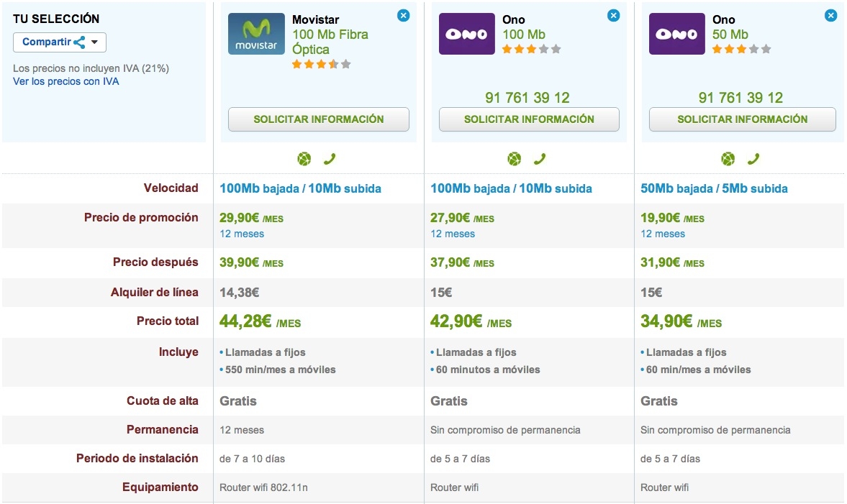The width and height of the screenshot is (847, 504).
Task: Click phone number under Ono 100 Mb
Action: click(527, 98)
